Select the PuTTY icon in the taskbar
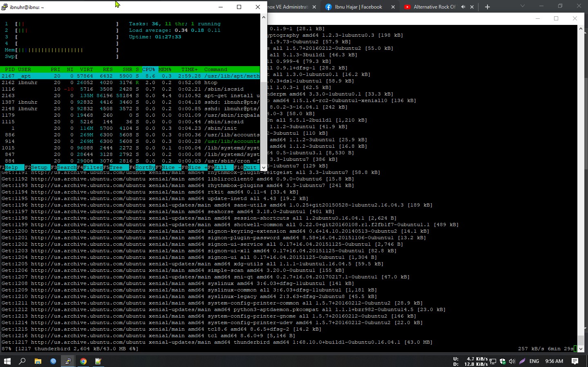Viewport: 588px width, 367px height. coord(68,361)
